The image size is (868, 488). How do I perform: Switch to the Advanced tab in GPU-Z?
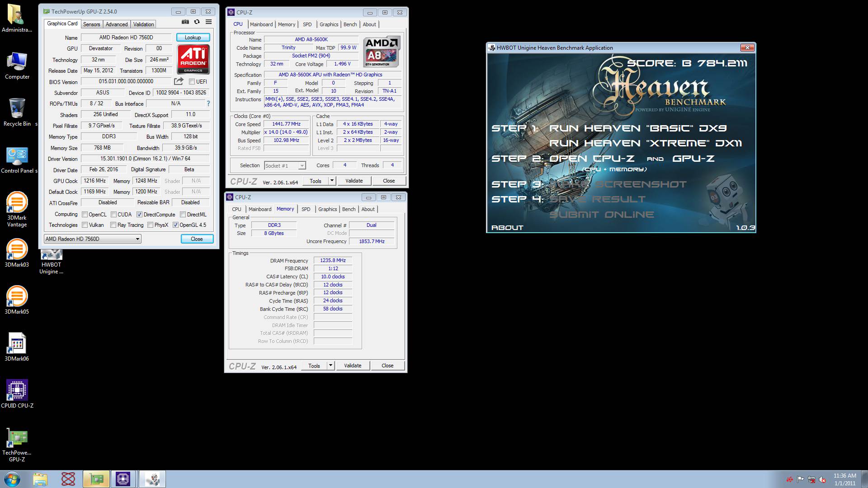tap(117, 24)
